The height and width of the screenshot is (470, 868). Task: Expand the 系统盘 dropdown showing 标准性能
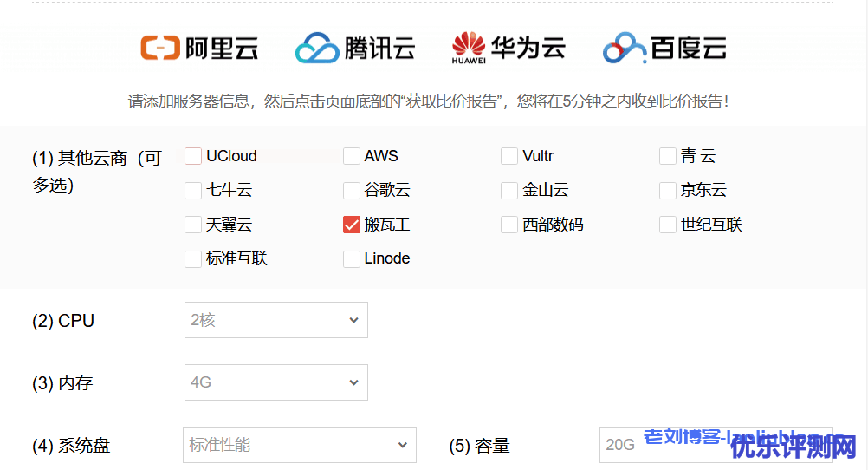pyautogui.click(x=300, y=445)
